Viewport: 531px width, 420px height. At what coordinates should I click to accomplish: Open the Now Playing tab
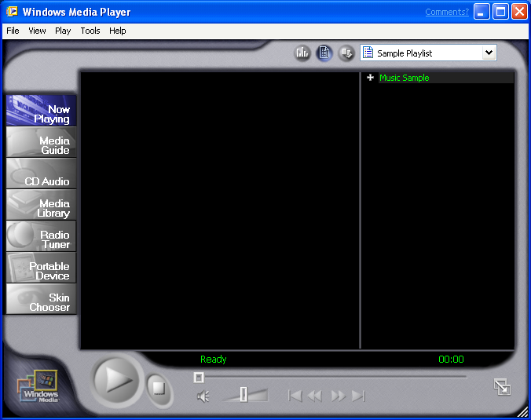(x=41, y=111)
